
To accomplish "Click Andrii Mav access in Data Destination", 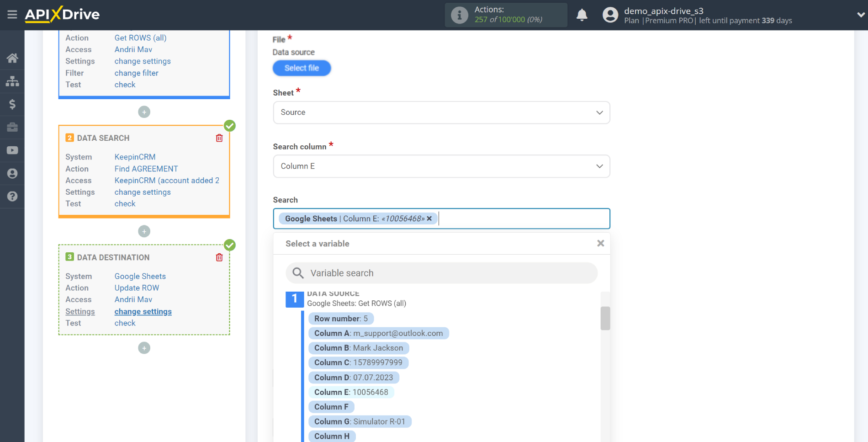I will (x=133, y=299).
